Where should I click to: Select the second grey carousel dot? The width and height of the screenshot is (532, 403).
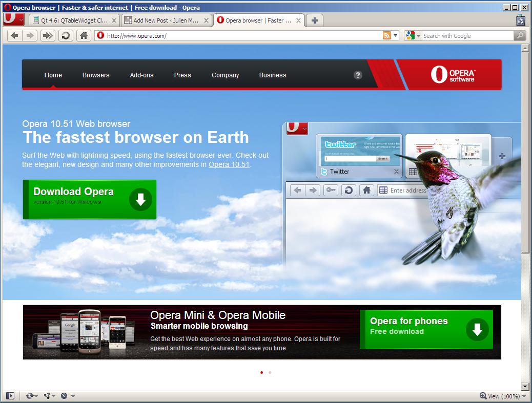270,372
